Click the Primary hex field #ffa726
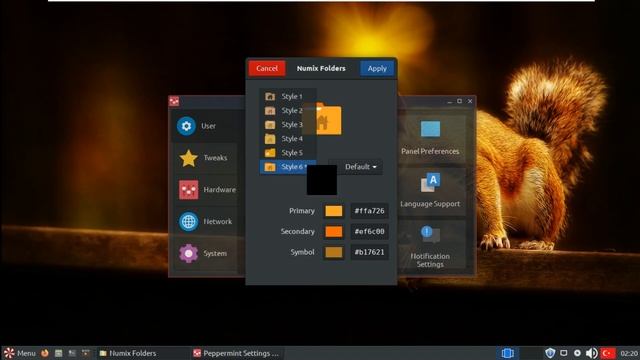640x360 pixels. (x=369, y=211)
